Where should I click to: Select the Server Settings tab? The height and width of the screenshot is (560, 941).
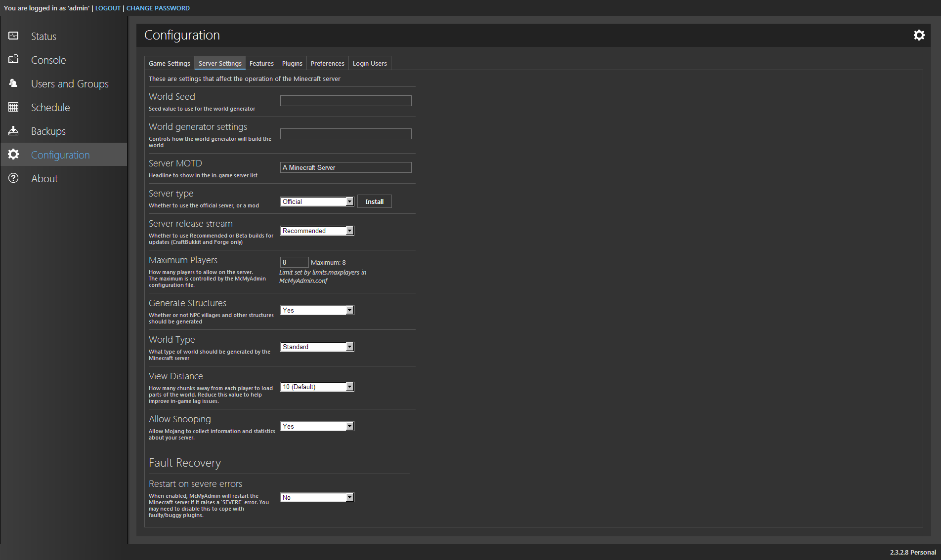click(220, 63)
